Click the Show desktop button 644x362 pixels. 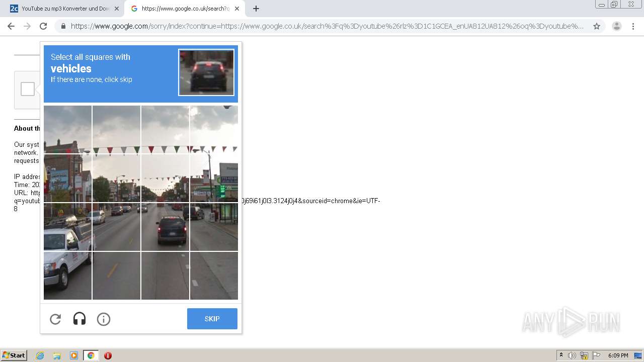click(x=638, y=355)
